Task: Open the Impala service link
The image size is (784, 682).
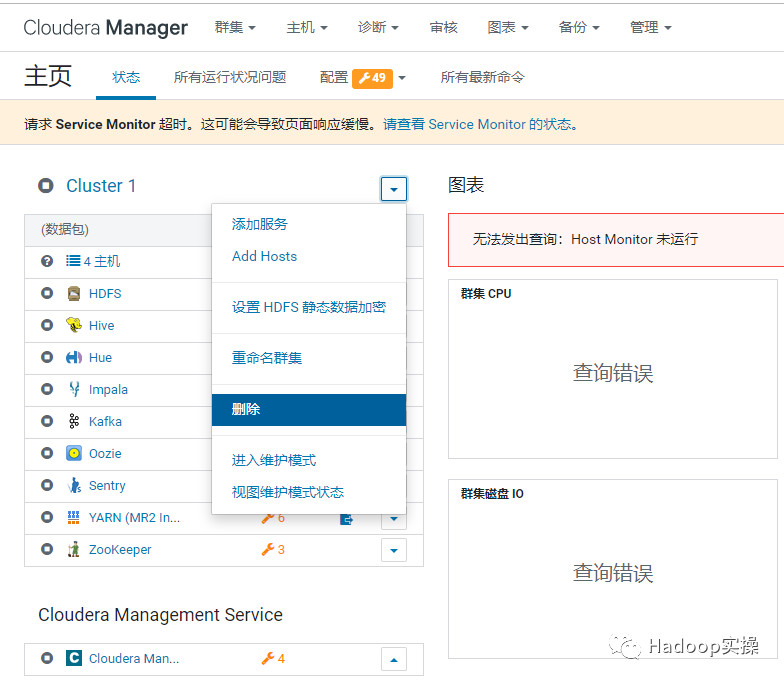Action: [x=108, y=390]
